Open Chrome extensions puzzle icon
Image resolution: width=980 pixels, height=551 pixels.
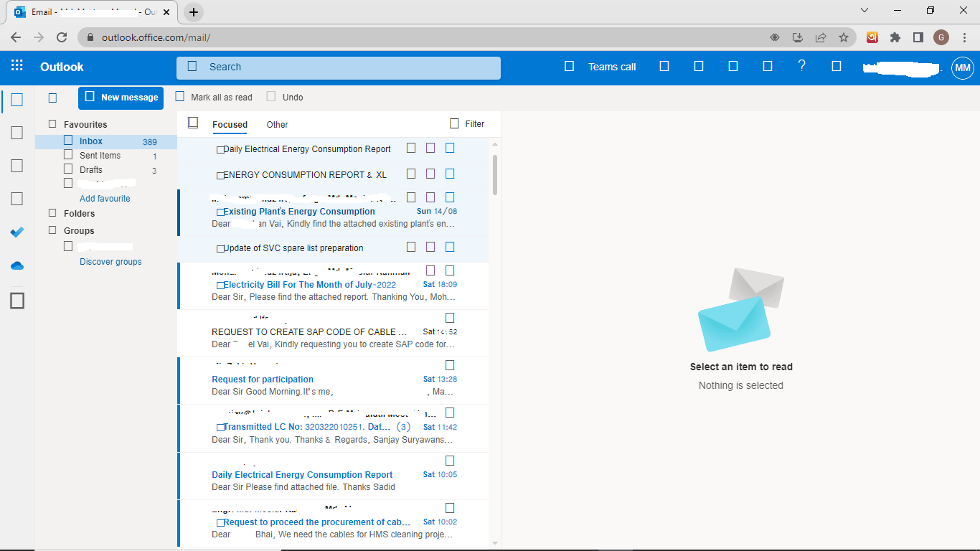[x=895, y=37]
